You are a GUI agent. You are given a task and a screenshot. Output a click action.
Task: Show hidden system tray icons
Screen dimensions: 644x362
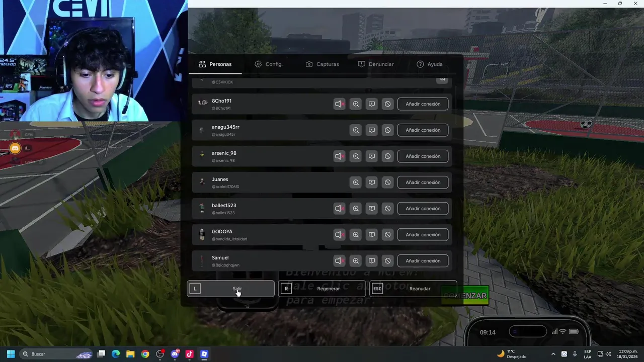point(553,354)
